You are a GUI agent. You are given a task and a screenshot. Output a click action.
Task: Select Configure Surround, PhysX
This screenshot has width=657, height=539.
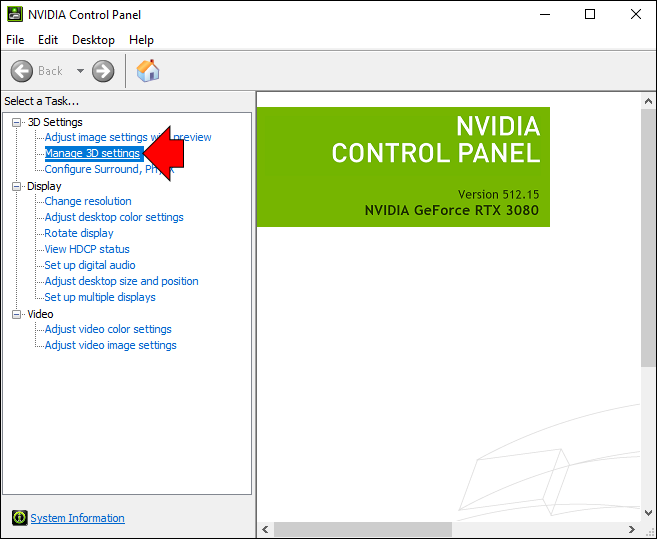[x=109, y=169]
